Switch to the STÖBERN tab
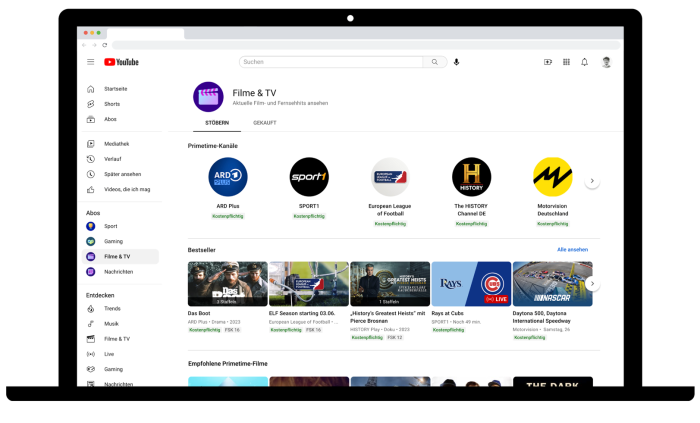Screen dimensions: 700x423 point(217,123)
